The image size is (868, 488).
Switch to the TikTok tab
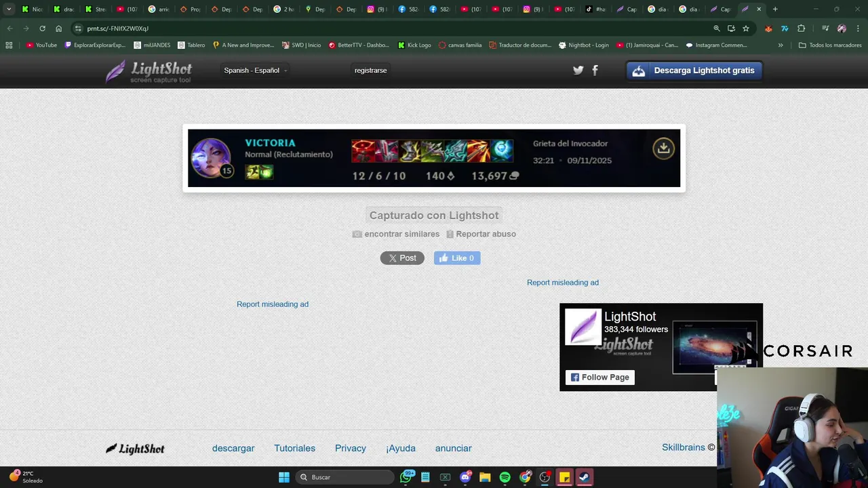[595, 9]
